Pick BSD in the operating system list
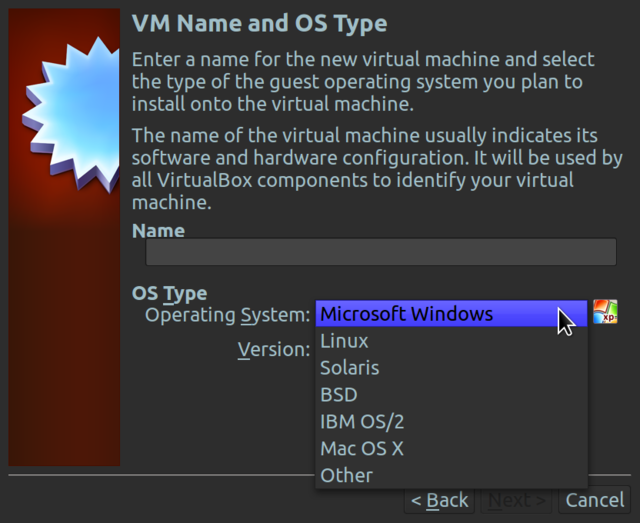 click(451, 394)
